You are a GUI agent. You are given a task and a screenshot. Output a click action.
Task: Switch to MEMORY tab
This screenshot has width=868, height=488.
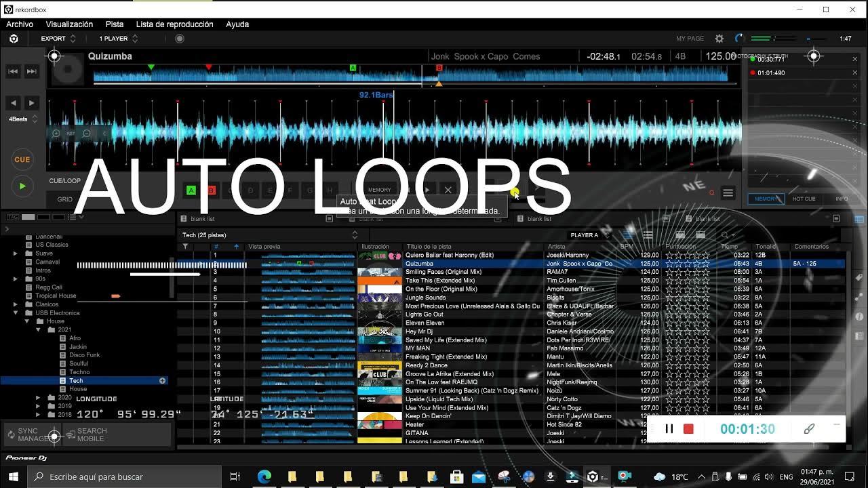coord(766,199)
